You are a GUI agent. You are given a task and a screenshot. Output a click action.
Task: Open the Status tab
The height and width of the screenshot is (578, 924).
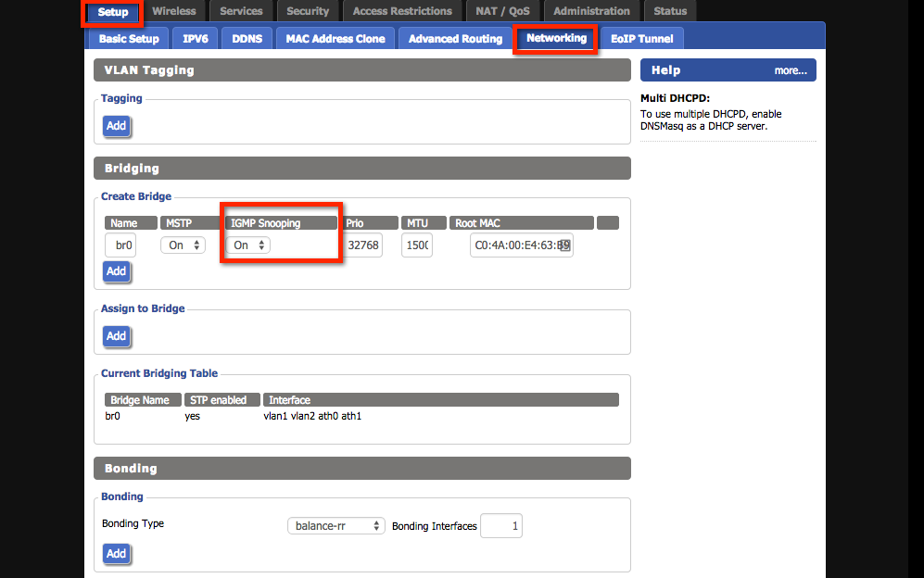coord(670,11)
